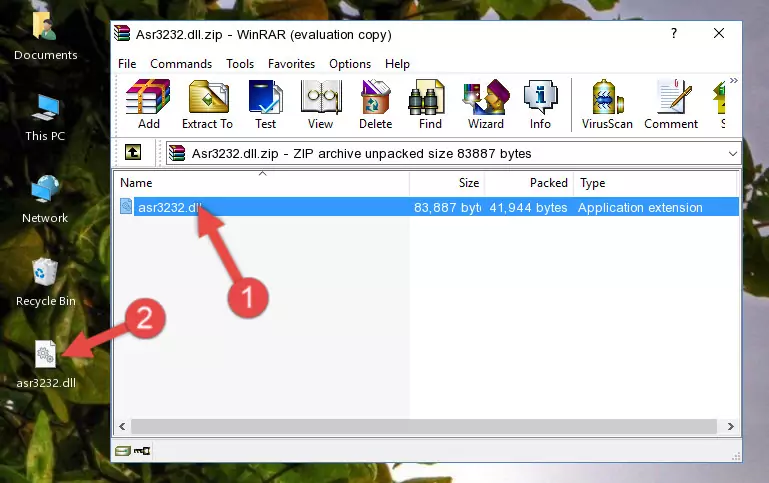Screen dimensions: 769x483
Task: Open the Help menu
Action: [397, 64]
